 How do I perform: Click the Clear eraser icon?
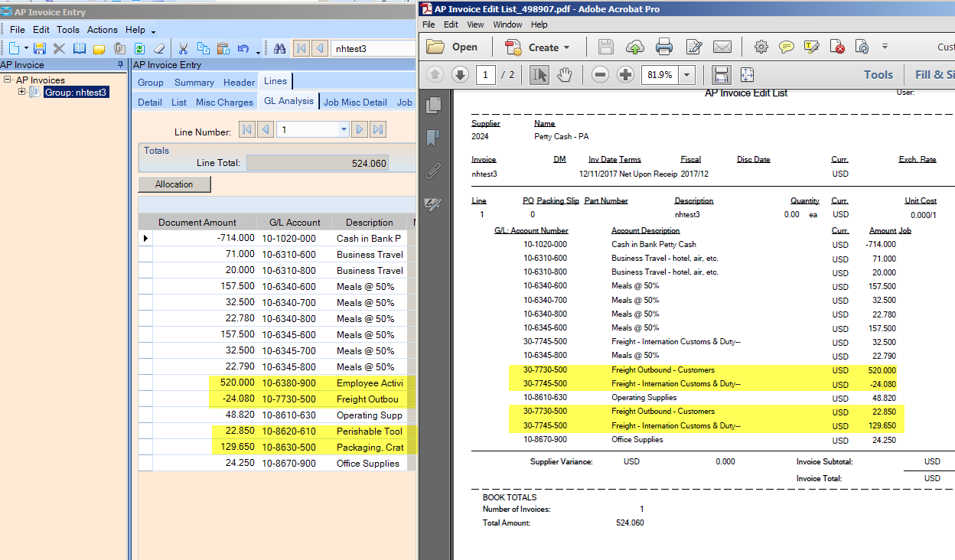159,48
